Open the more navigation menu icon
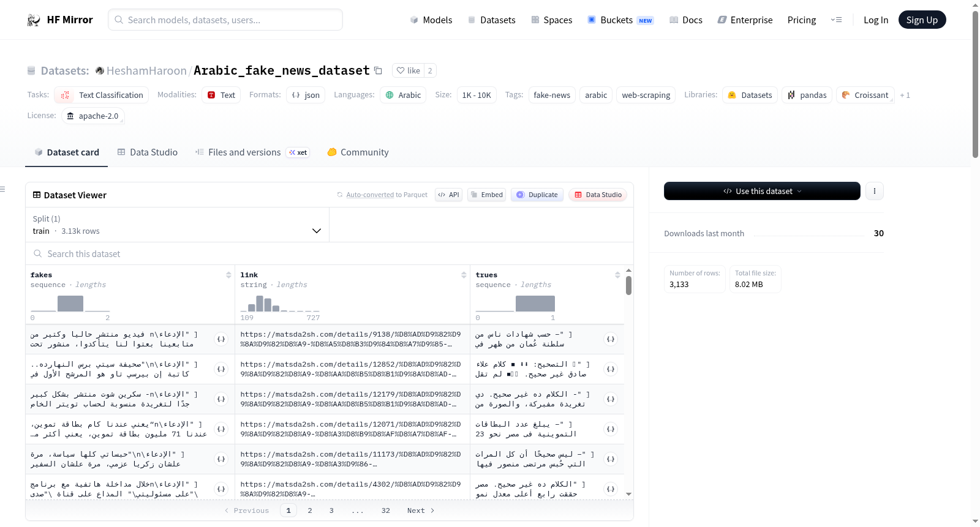980x527 pixels. tap(836, 20)
